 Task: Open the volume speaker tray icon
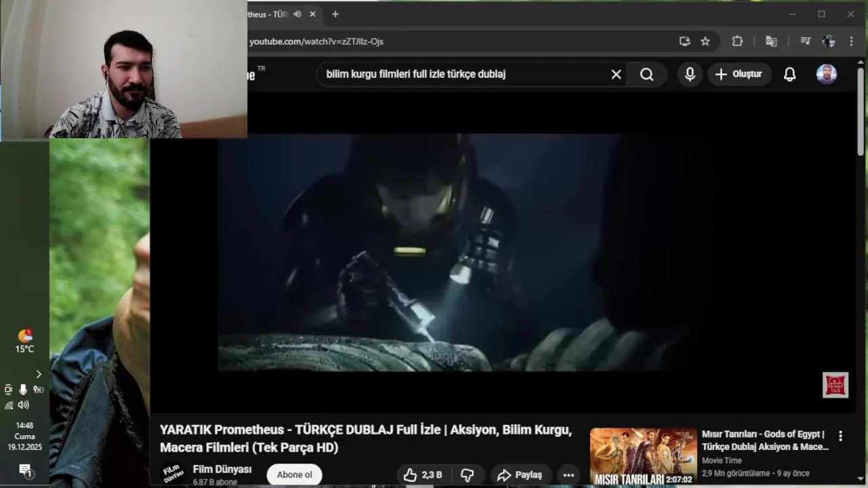click(x=24, y=405)
